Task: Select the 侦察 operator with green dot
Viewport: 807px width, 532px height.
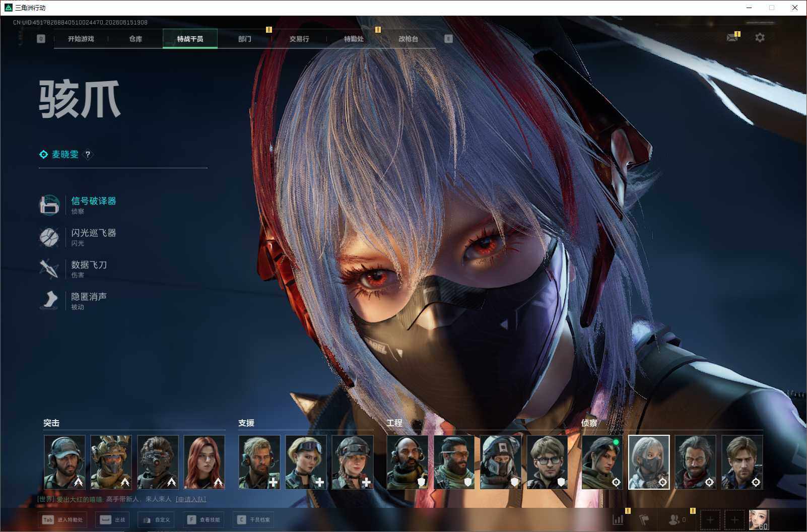Action: tap(602, 462)
